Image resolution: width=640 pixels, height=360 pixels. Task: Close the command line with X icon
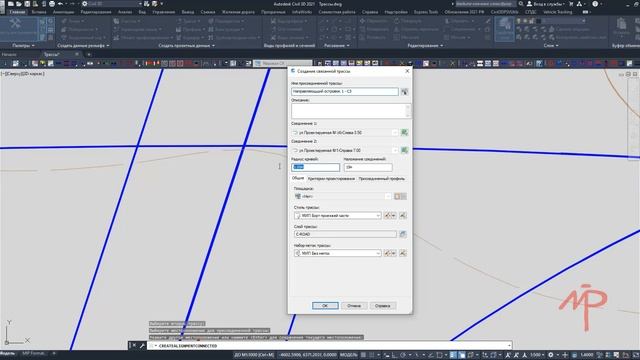pos(134,346)
